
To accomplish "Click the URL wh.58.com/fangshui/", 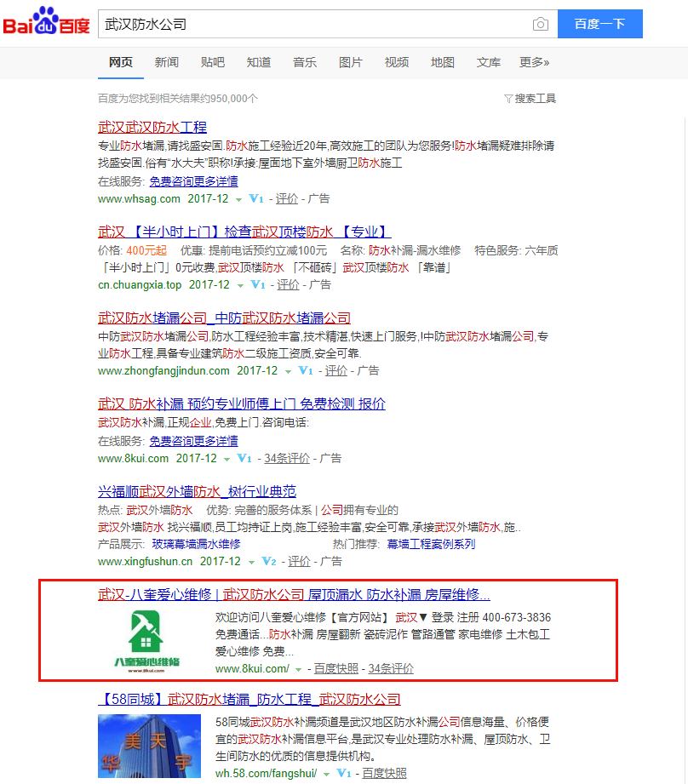I will coord(266,774).
